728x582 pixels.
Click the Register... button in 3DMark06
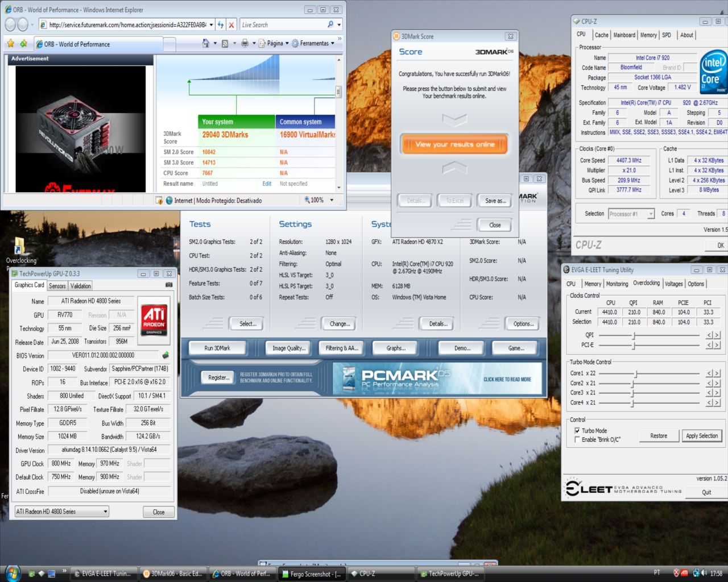click(218, 377)
